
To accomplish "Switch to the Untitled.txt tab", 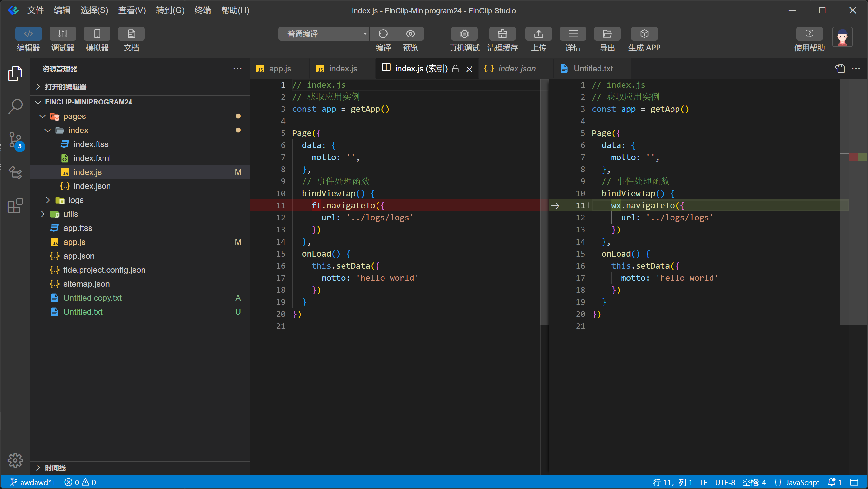I will (593, 69).
